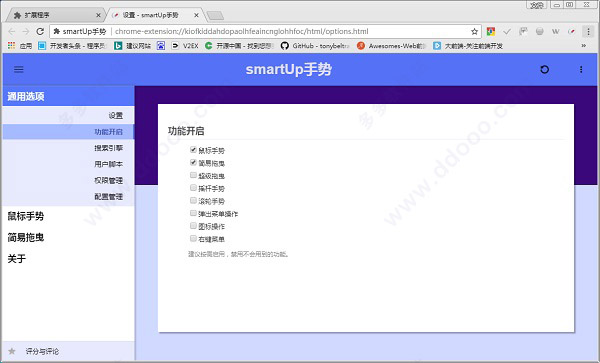
Task: Select 设置 in the sidebar
Action: 68,115
